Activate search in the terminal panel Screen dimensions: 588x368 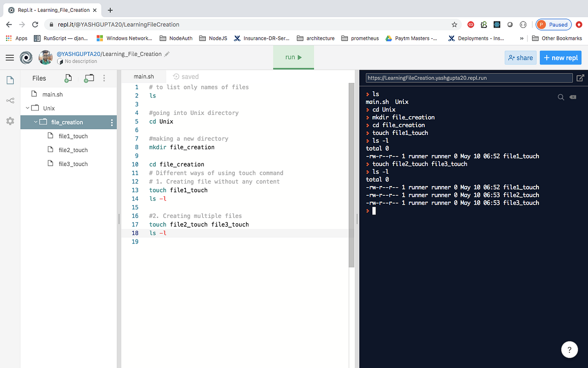point(561,97)
